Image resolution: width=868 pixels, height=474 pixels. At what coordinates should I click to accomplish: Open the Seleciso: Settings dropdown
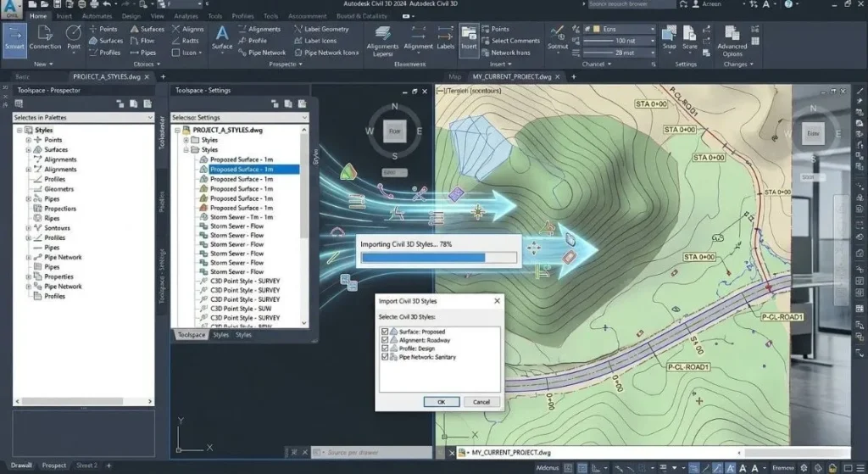pyautogui.click(x=239, y=117)
